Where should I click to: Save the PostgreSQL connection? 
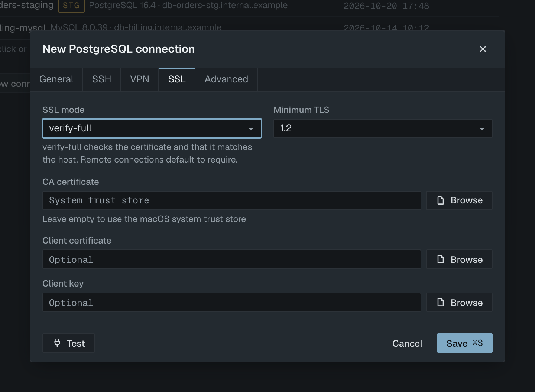pyautogui.click(x=465, y=343)
